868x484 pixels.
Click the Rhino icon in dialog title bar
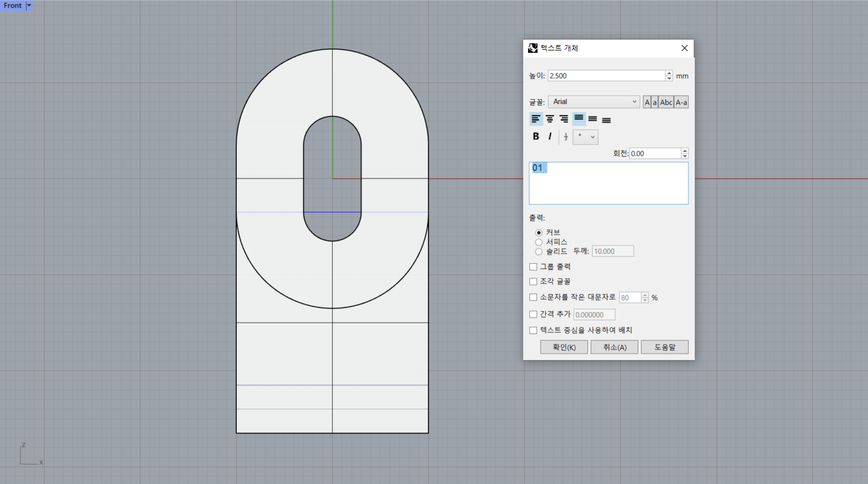pos(533,48)
